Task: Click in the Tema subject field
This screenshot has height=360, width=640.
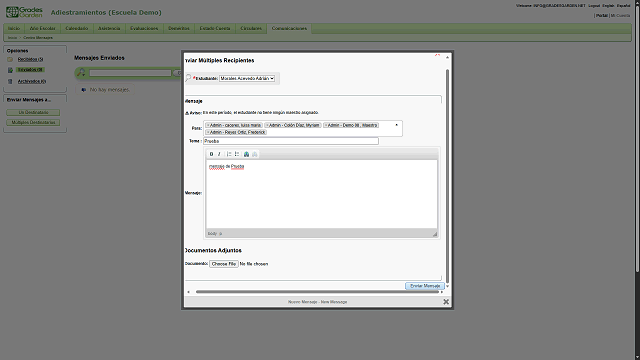Action: (x=291, y=141)
